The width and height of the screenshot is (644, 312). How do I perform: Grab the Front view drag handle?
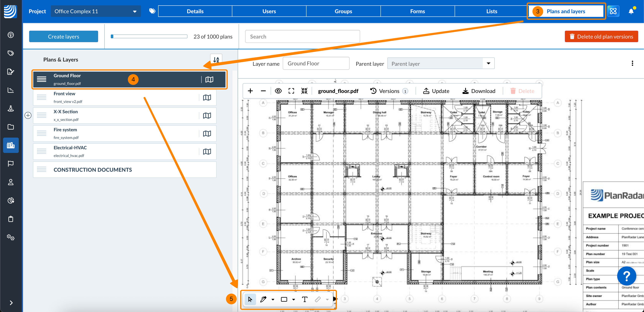[x=42, y=98]
